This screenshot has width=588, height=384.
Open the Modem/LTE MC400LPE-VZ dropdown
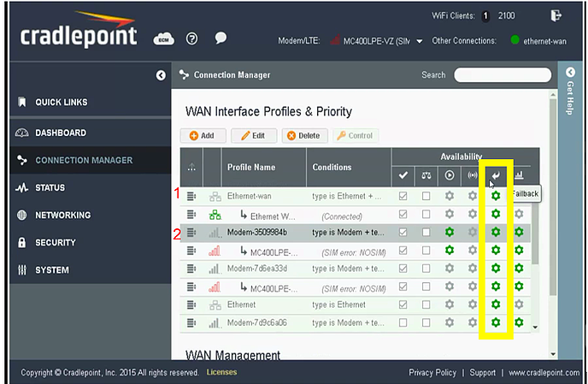(420, 41)
